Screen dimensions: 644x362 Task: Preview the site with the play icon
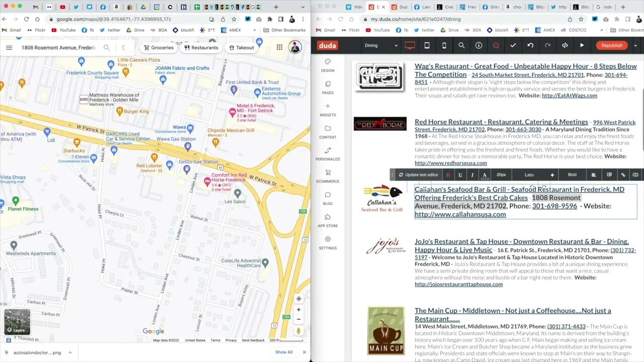582,45
